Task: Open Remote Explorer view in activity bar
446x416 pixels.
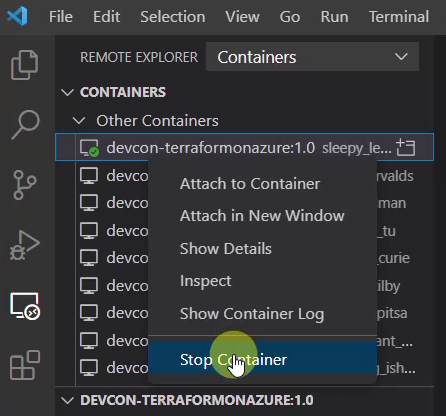Action: (x=25, y=306)
